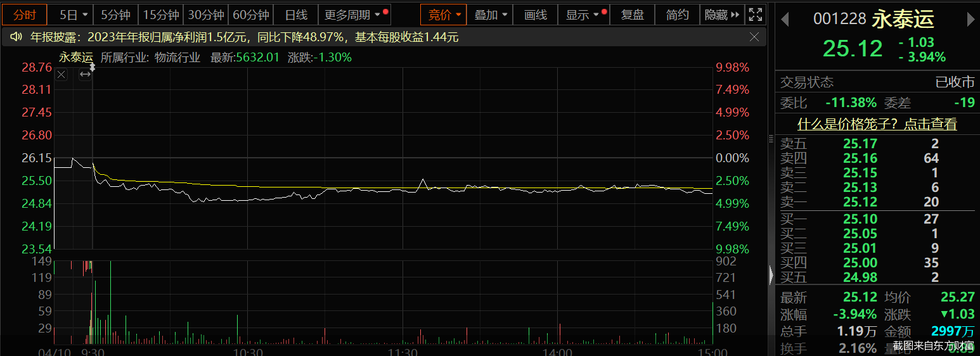Click stock name 永泰运 in header

[x=903, y=19]
